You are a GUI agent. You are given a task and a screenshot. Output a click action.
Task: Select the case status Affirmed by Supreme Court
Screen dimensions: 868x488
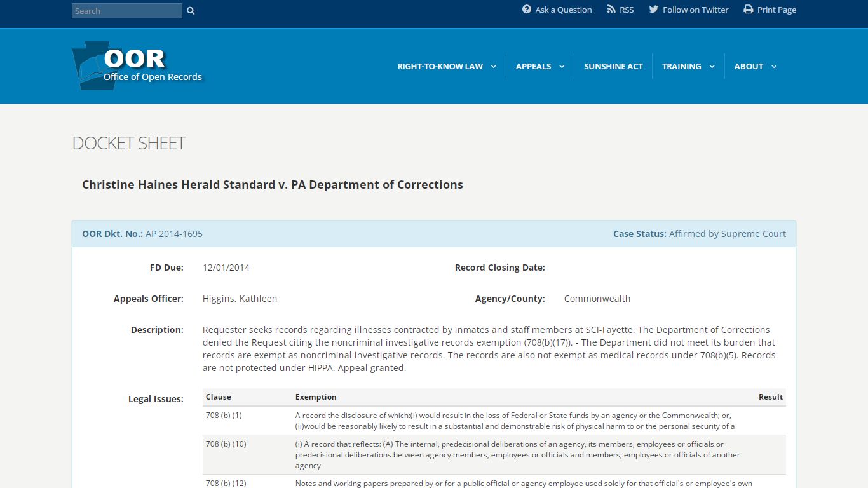tap(728, 234)
